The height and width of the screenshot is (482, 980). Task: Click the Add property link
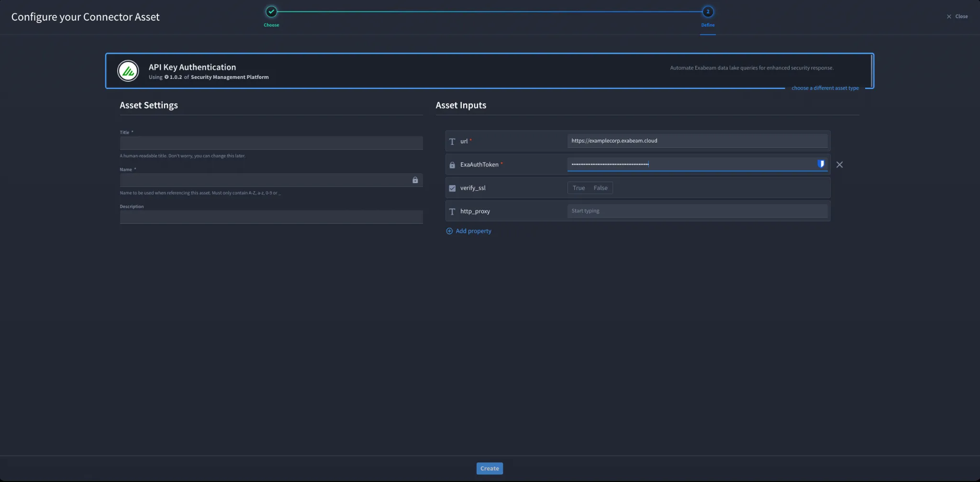pyautogui.click(x=473, y=231)
